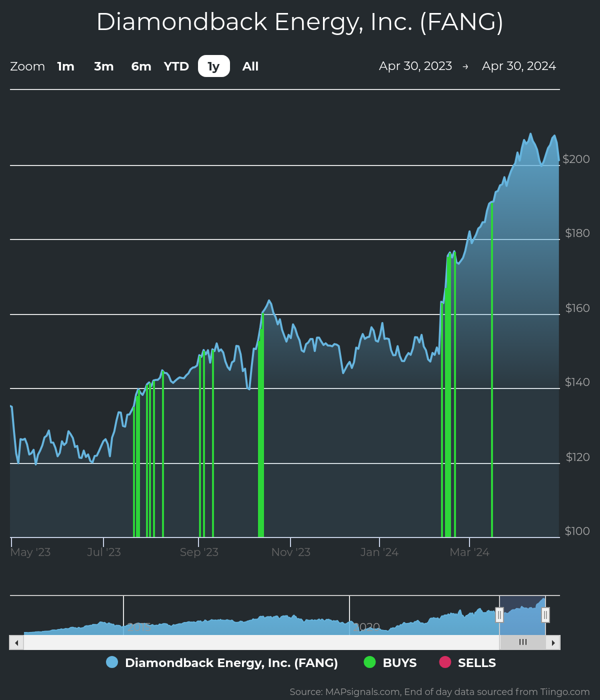Viewport: 600px width, 700px height.
Task: Choose the YTD zoom option
Action: tap(176, 66)
